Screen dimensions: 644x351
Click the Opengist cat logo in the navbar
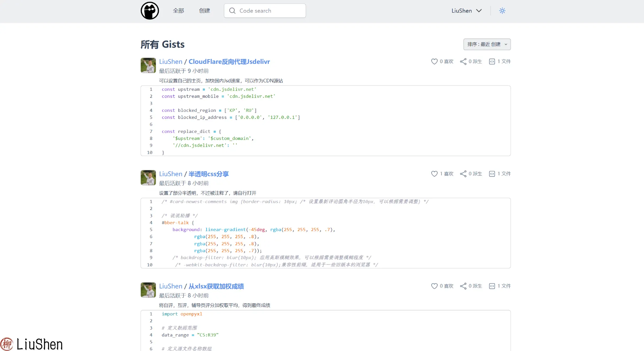150,11
